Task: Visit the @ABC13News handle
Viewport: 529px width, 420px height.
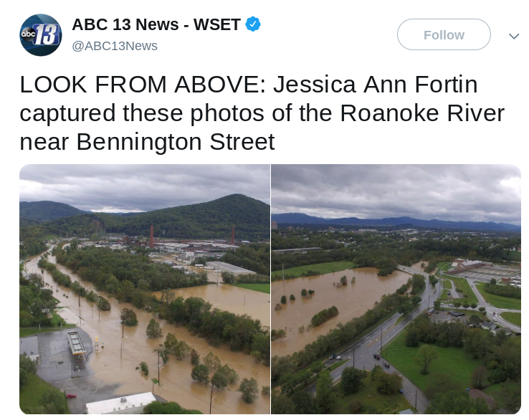Action: point(115,46)
